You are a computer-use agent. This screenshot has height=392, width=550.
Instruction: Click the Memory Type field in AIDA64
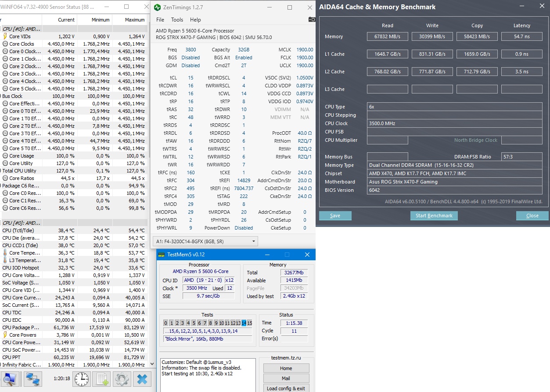coord(455,165)
